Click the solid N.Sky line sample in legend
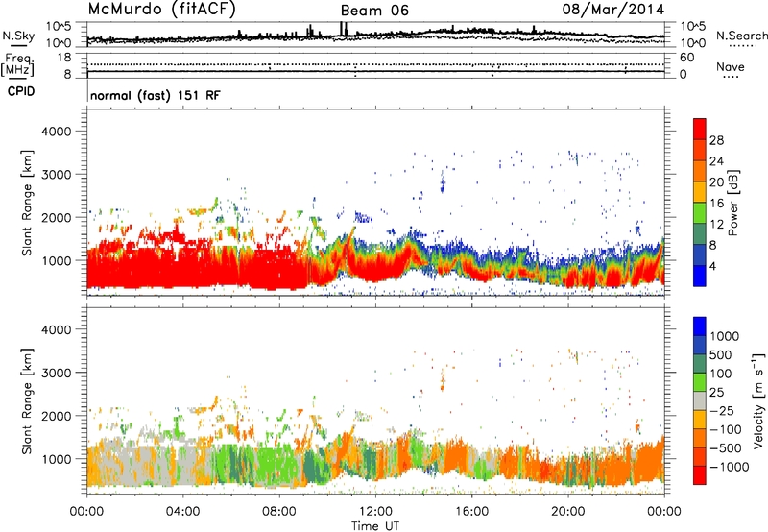 (x=18, y=46)
